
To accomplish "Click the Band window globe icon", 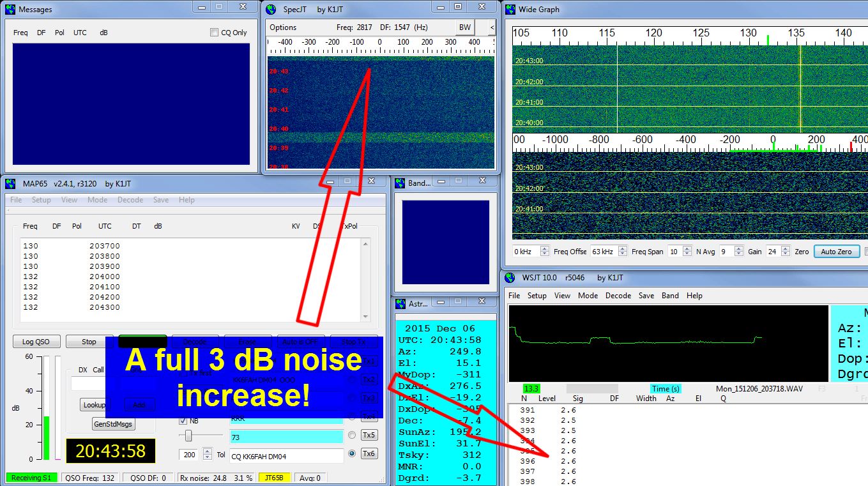I will pyautogui.click(x=400, y=183).
